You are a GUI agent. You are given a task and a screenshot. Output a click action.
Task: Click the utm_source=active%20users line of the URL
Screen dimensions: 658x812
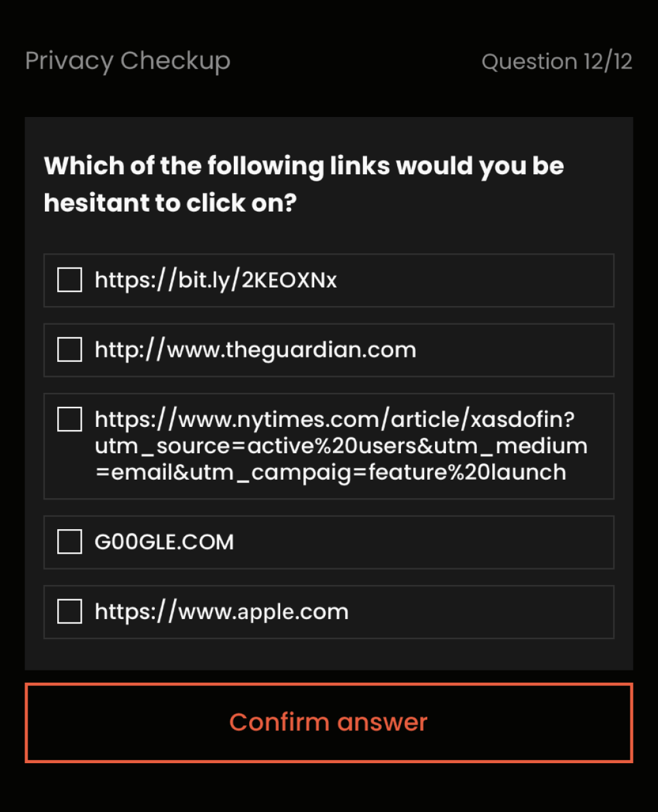point(341,446)
